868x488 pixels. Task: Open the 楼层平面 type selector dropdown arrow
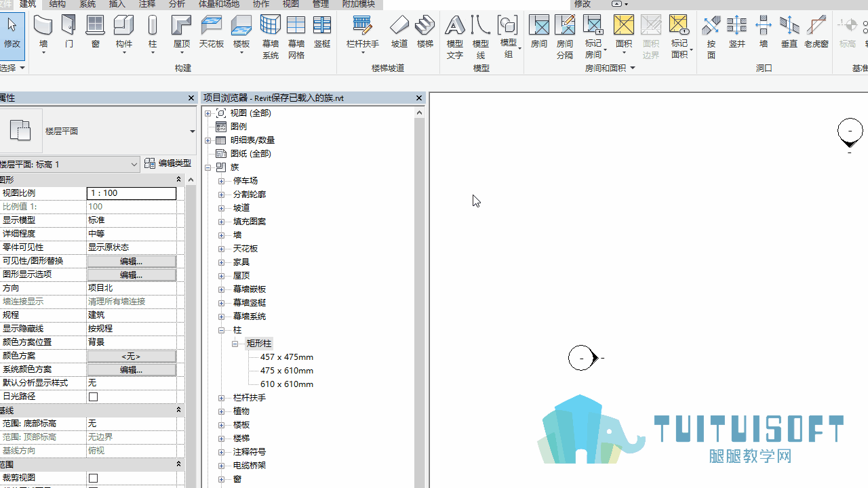[192, 131]
